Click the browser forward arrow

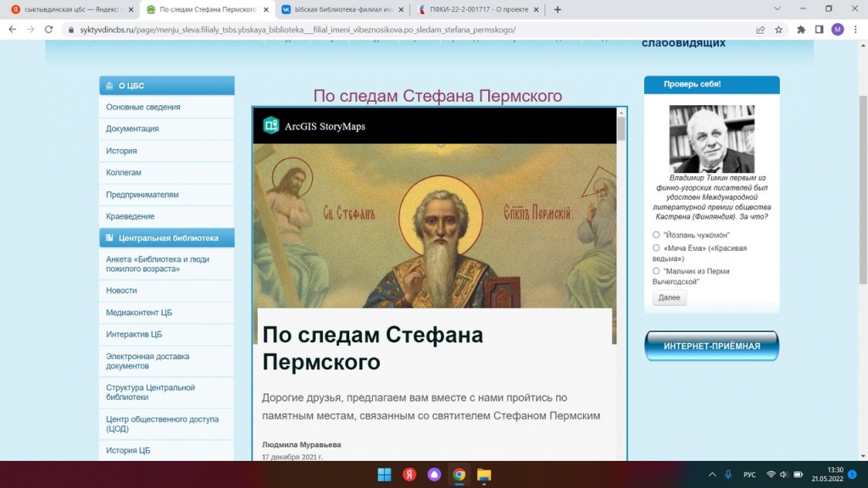(31, 30)
